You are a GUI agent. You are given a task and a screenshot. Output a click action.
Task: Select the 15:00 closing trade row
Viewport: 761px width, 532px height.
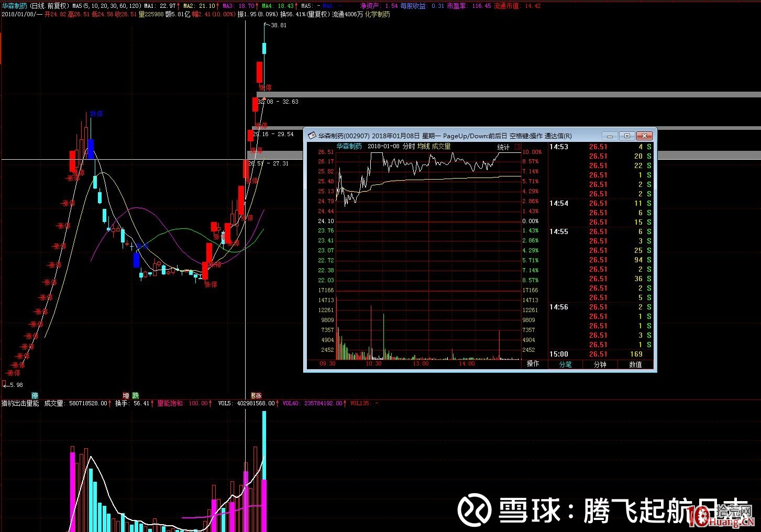tap(600, 354)
